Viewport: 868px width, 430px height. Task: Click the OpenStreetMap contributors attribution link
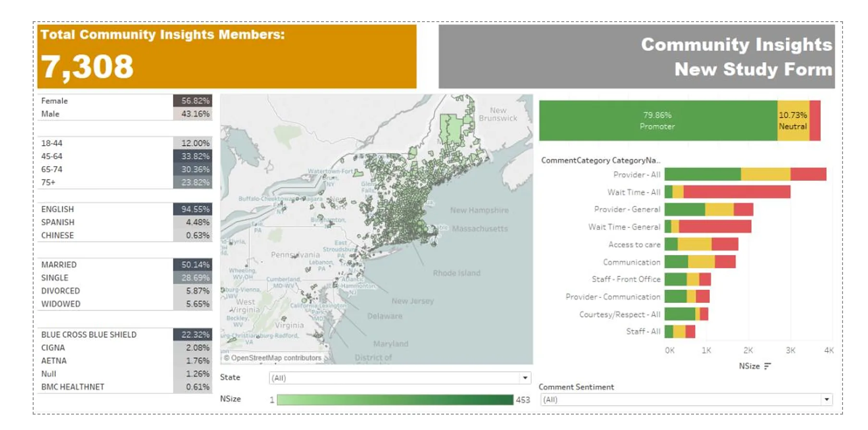point(273,358)
